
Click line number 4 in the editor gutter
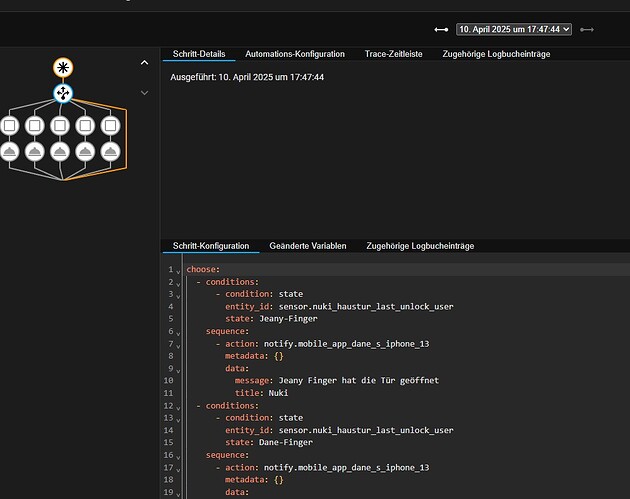point(171,307)
